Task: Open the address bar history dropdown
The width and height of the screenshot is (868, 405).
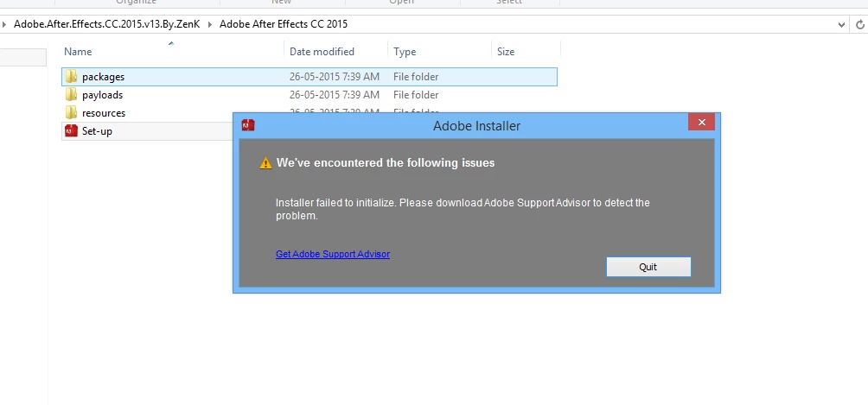Action: click(x=841, y=24)
